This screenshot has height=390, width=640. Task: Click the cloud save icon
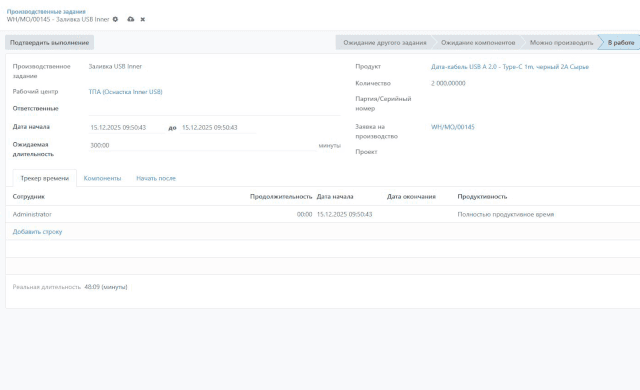[131, 19]
